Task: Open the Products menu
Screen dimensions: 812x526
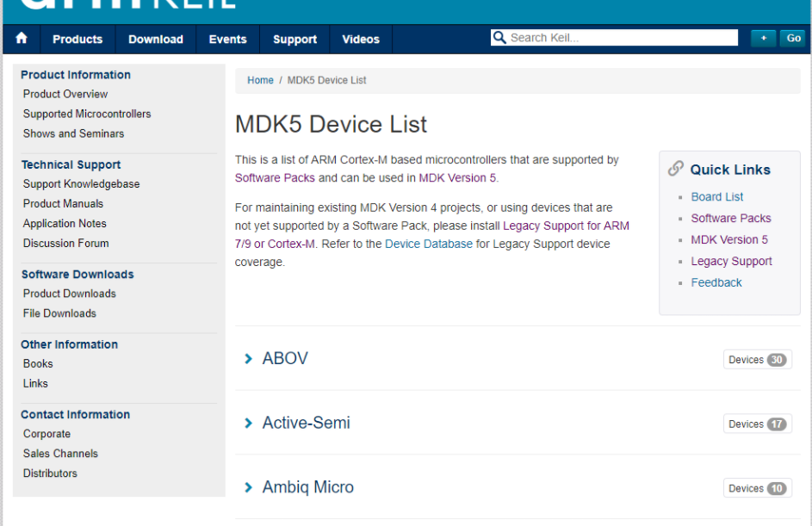Action: (77, 40)
